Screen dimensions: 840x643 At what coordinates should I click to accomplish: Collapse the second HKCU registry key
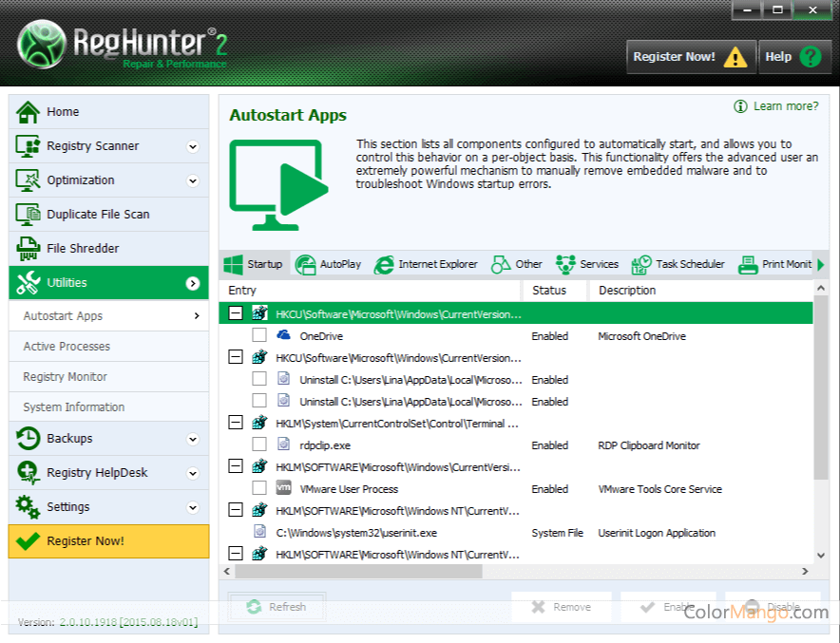(235, 356)
